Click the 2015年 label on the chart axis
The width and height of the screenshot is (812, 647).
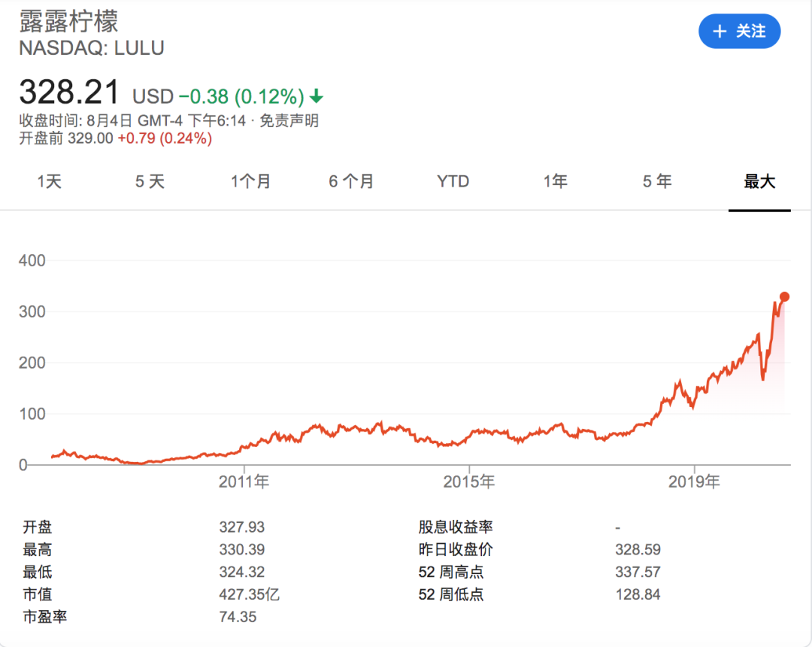pyautogui.click(x=469, y=481)
